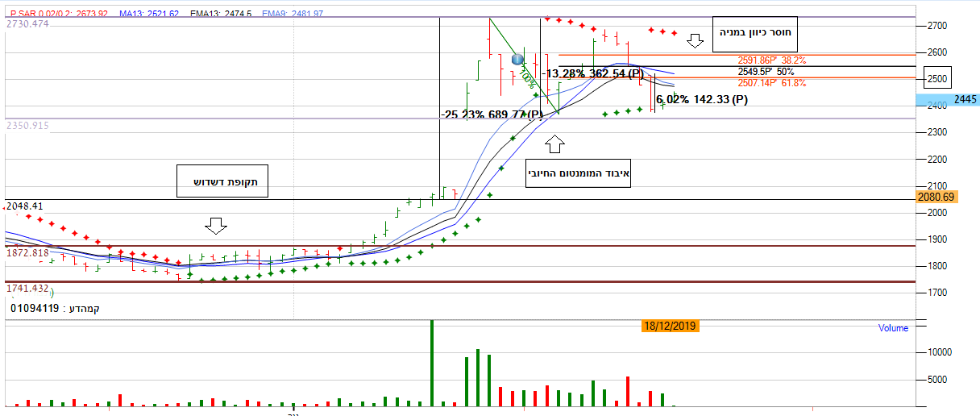Select the 'תקופת דשדוש' text annotation box
Image resolution: width=980 pixels, height=416 pixels.
click(x=222, y=182)
